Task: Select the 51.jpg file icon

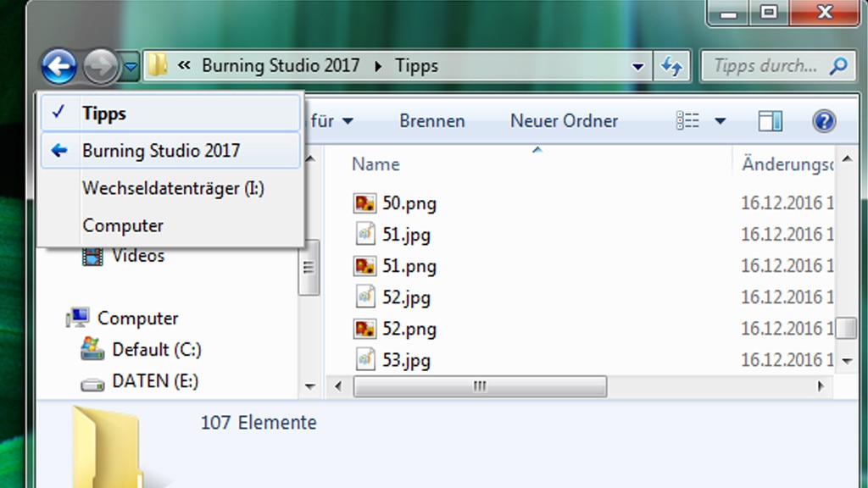Action: click(x=364, y=235)
